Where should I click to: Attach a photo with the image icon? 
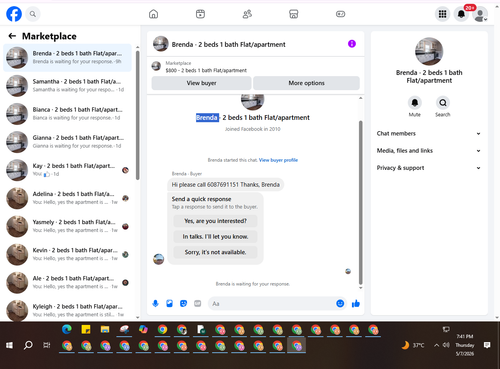coord(169,303)
